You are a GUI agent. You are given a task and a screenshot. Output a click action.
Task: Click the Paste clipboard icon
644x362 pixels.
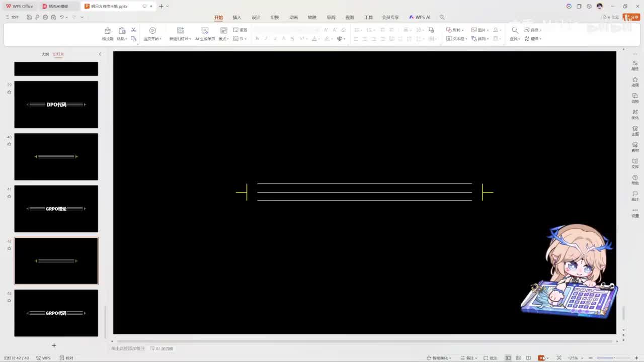(122, 31)
